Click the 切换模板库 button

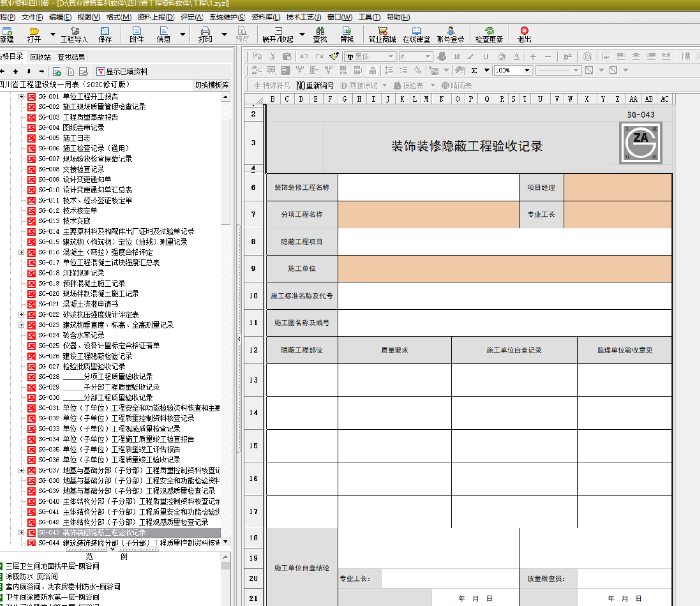[211, 85]
